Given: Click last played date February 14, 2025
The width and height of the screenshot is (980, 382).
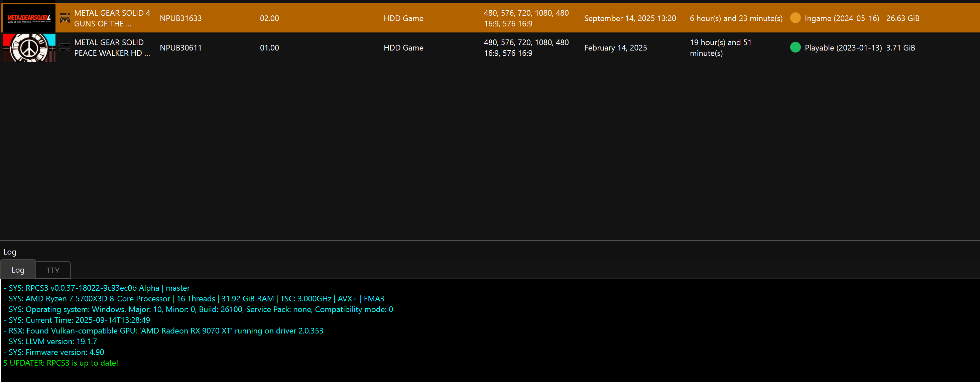Looking at the screenshot, I should pyautogui.click(x=616, y=47).
